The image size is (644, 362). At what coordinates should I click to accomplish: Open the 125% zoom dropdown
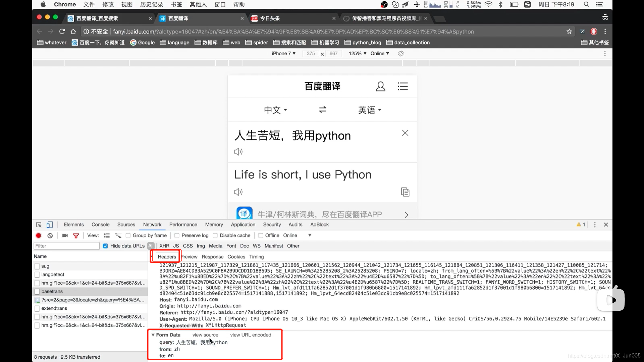358,54
